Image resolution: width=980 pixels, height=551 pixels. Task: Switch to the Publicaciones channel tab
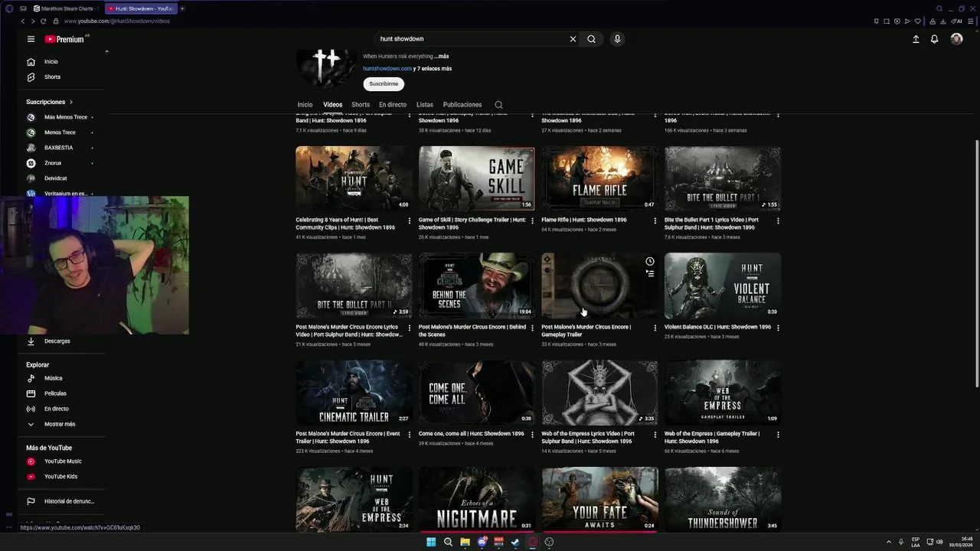(x=462, y=105)
